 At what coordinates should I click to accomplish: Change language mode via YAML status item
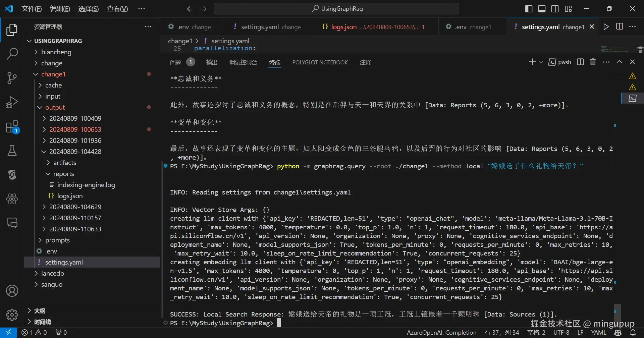(x=599, y=332)
